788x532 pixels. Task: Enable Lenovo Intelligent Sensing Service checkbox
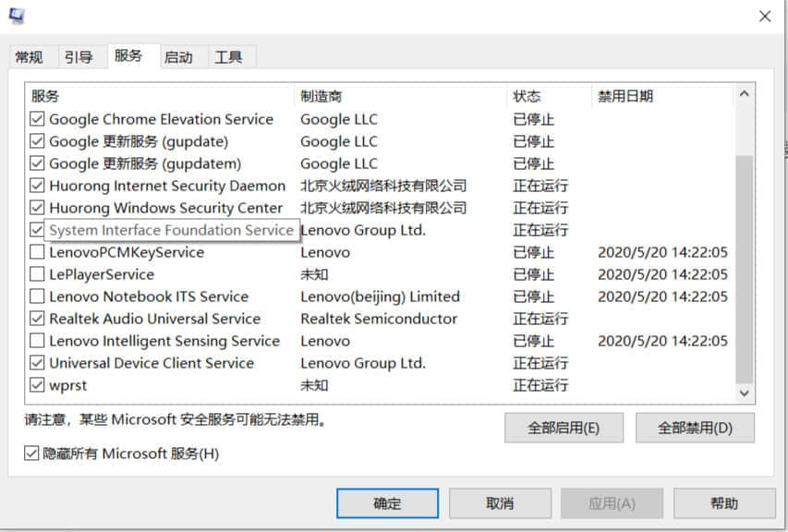(37, 341)
